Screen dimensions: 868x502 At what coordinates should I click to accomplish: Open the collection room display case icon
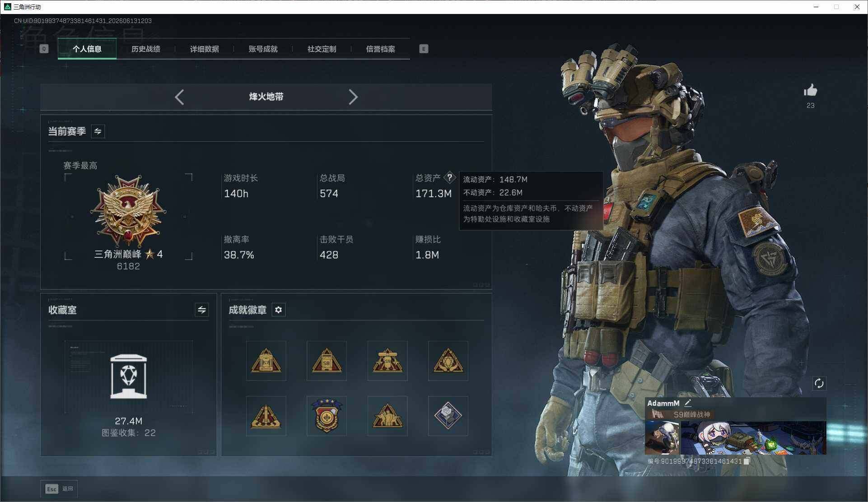click(129, 376)
